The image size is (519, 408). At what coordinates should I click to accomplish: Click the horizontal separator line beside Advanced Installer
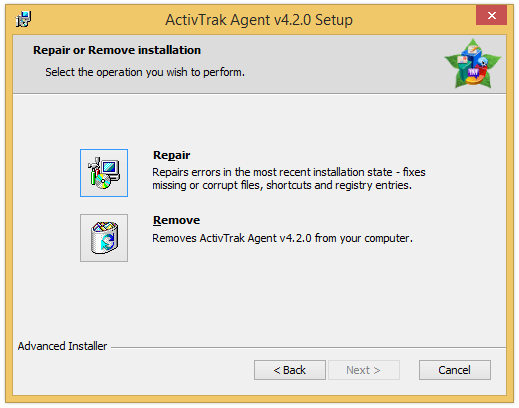point(308,347)
